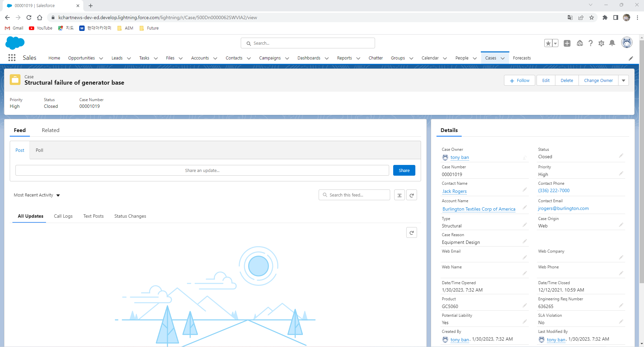Click the yellow Case record icon
Viewport: 644px width, 347px height.
tap(15, 80)
